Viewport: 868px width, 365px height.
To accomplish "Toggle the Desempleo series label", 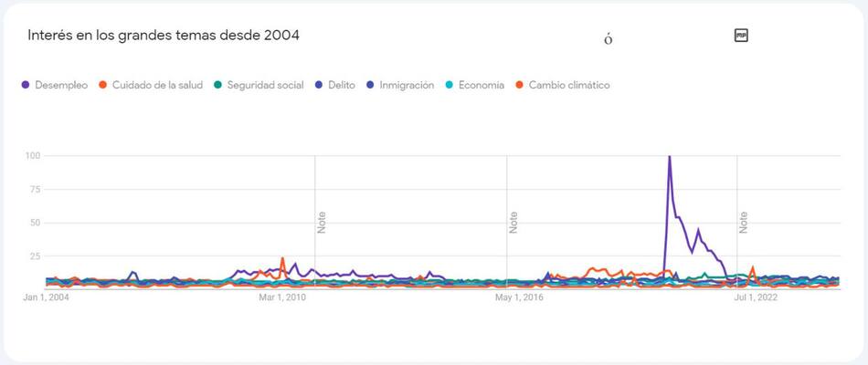I will pyautogui.click(x=61, y=86).
